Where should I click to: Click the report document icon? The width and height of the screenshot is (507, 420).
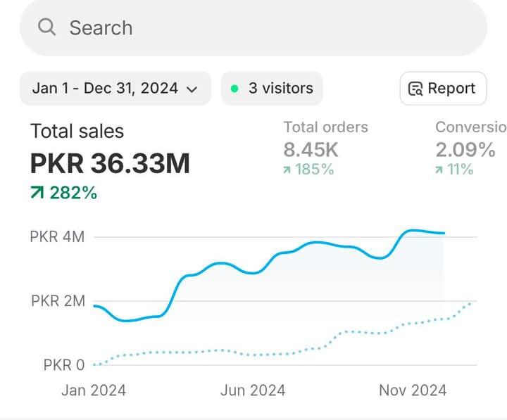click(416, 89)
